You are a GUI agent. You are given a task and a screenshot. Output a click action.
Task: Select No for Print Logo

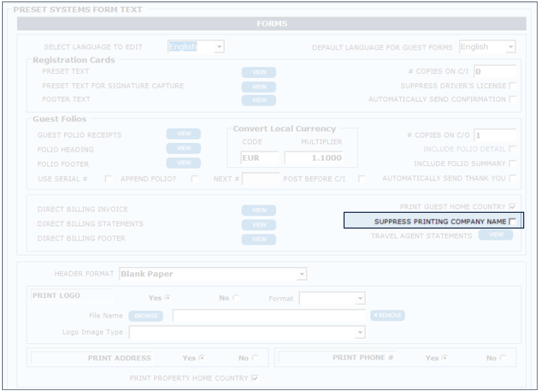click(x=235, y=298)
